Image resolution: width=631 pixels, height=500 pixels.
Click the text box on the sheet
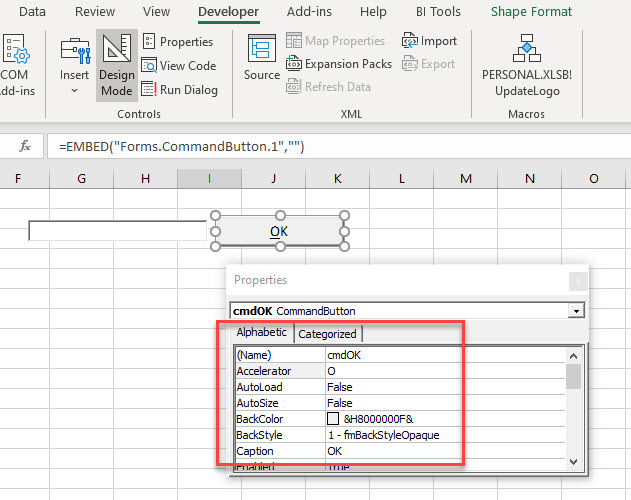click(x=117, y=231)
